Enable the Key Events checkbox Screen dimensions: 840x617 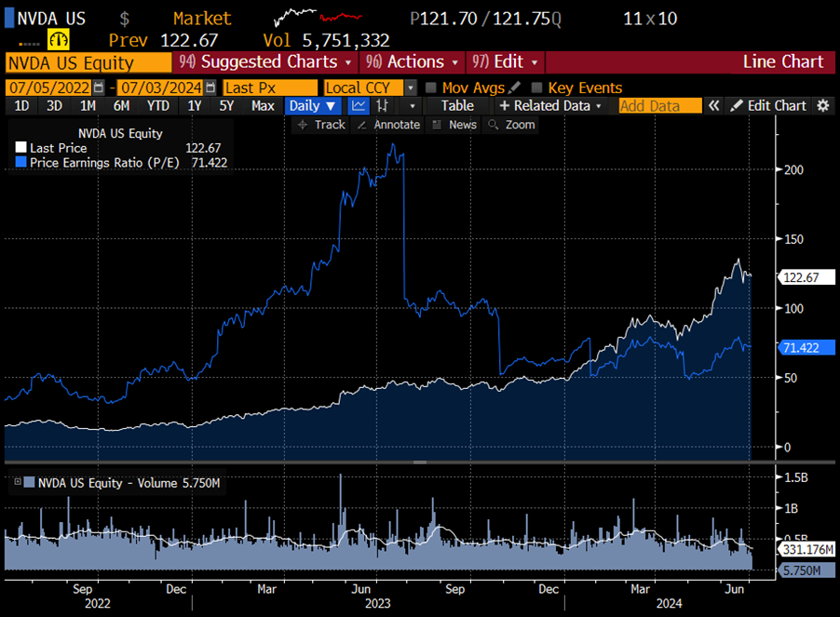click(536, 87)
